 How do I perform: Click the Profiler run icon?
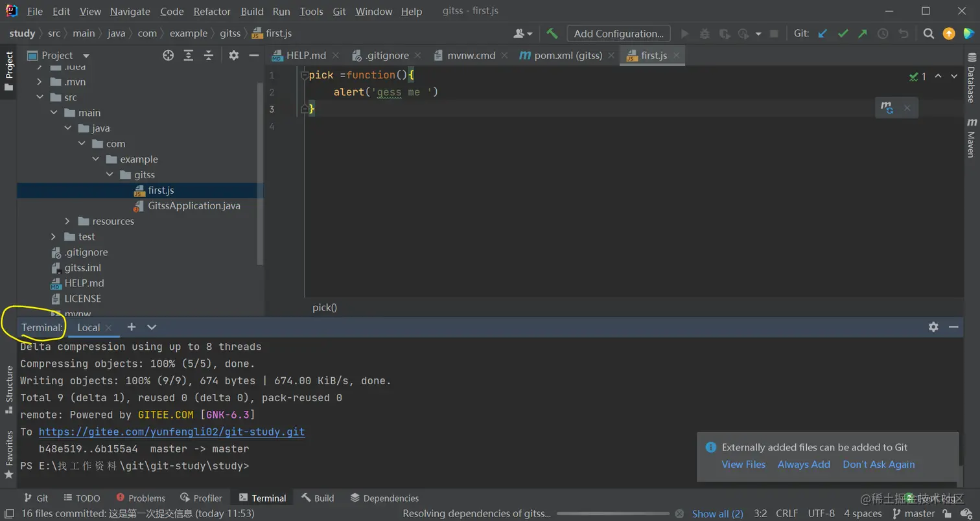[743, 34]
